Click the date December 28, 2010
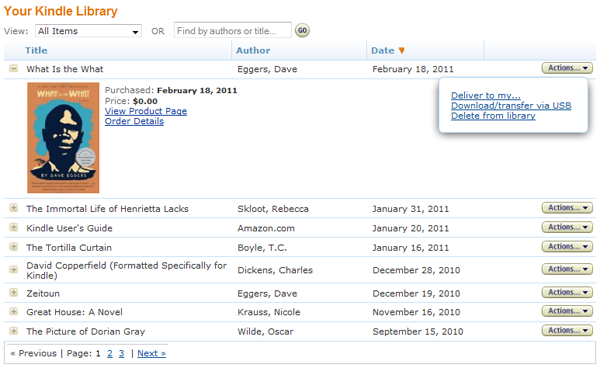The image size is (600, 368). click(x=416, y=270)
